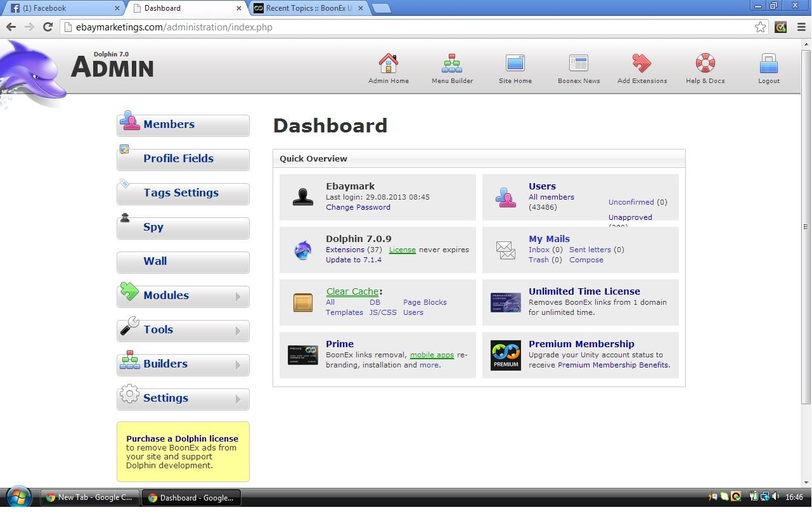Image resolution: width=812 pixels, height=517 pixels.
Task: Click the Change Password link
Action: 358,207
